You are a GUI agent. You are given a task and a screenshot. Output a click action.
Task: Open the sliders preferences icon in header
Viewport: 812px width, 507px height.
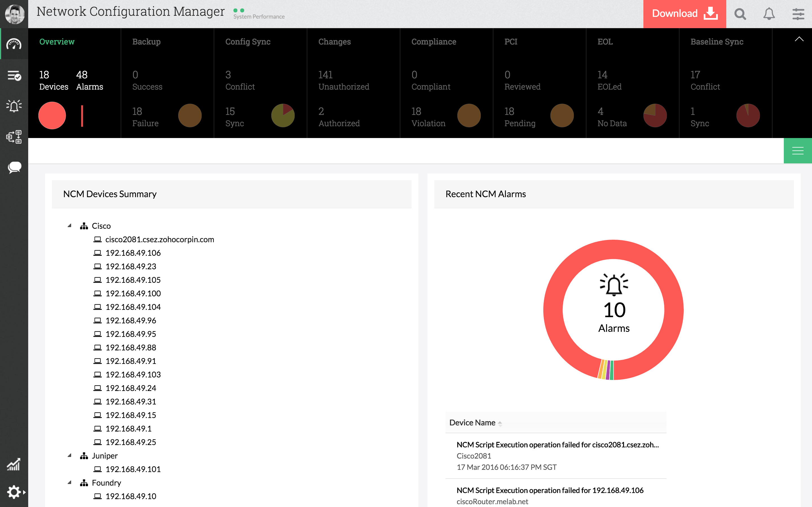[x=798, y=14]
